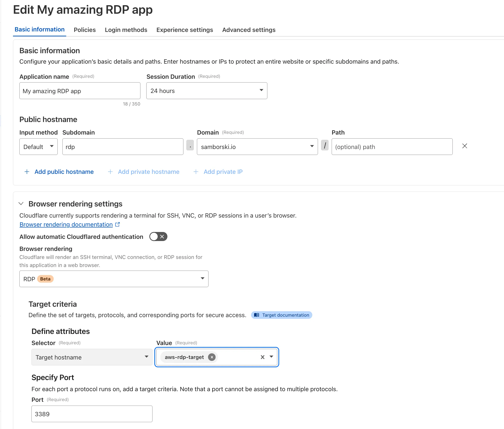Remove the aws-rdp-target value chip
This screenshot has height=429, width=504.
[212, 357]
